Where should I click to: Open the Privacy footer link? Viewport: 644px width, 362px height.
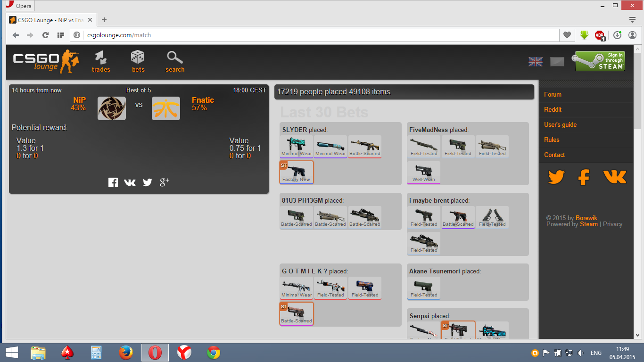click(613, 224)
